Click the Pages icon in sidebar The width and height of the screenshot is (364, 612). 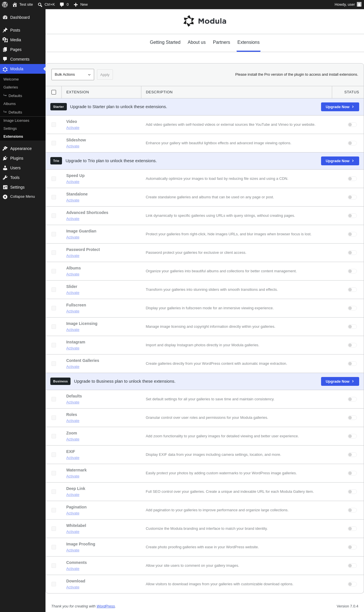coord(5,50)
